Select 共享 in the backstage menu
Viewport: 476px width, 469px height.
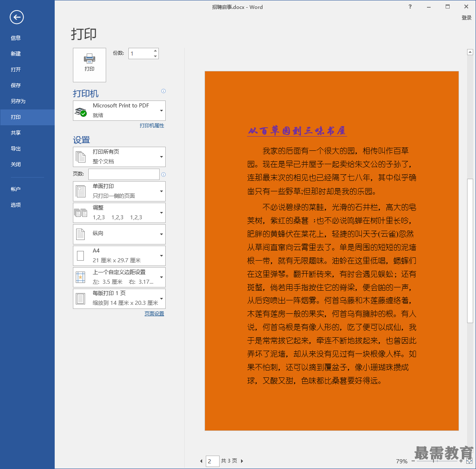pyautogui.click(x=27, y=133)
